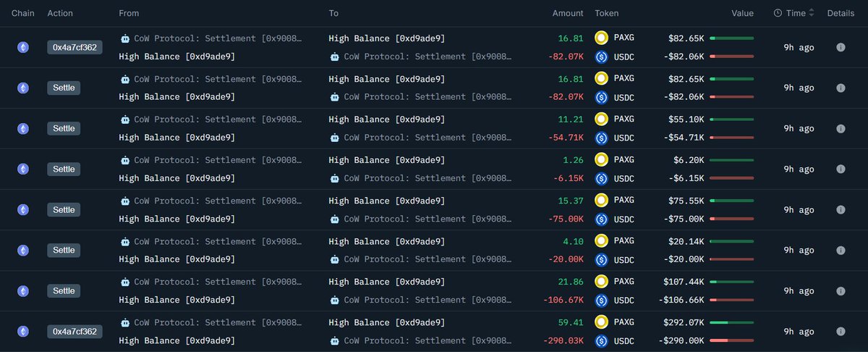Click Ethereum chain icon in 59.41 PAXG row
Image resolution: width=868 pixels, height=352 pixels.
[24, 331]
